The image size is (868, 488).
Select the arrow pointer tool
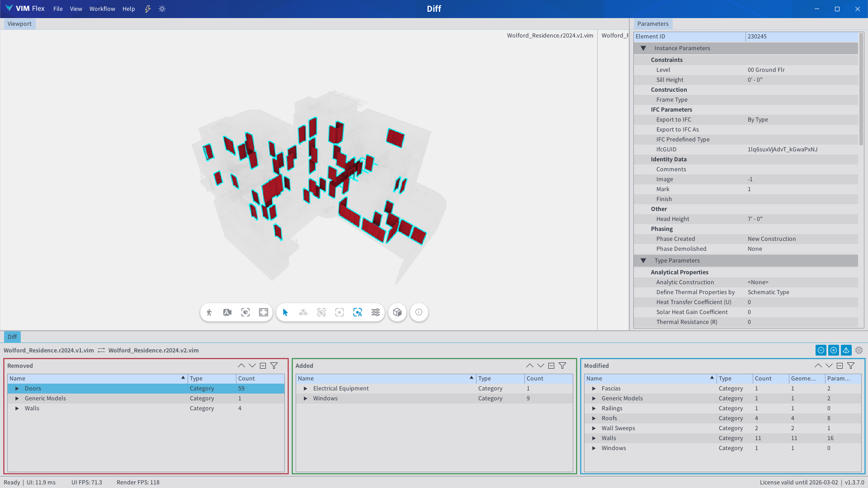[x=285, y=312]
